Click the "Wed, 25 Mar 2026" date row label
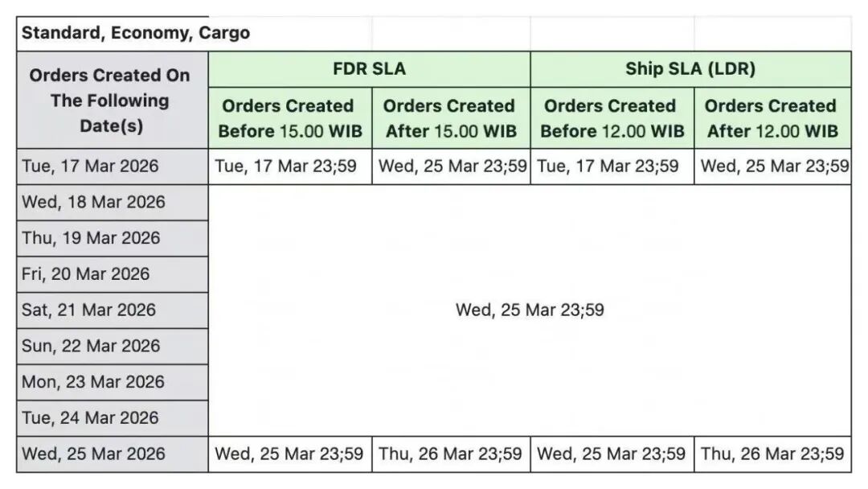The height and width of the screenshot is (489, 868). coord(93,454)
